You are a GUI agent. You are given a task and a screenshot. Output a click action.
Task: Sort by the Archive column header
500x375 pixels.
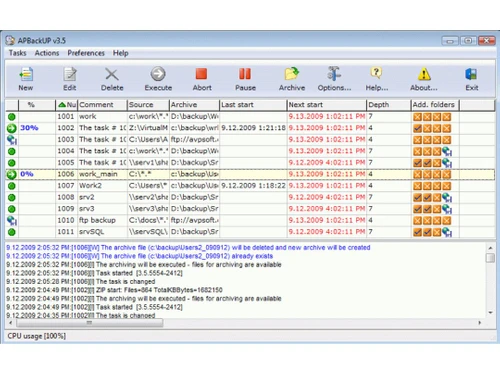(194, 105)
